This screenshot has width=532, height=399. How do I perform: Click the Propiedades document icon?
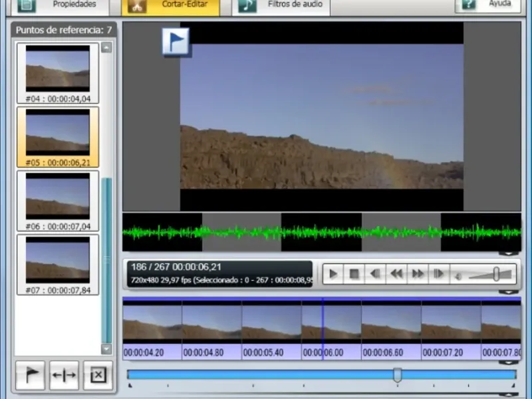27,6
